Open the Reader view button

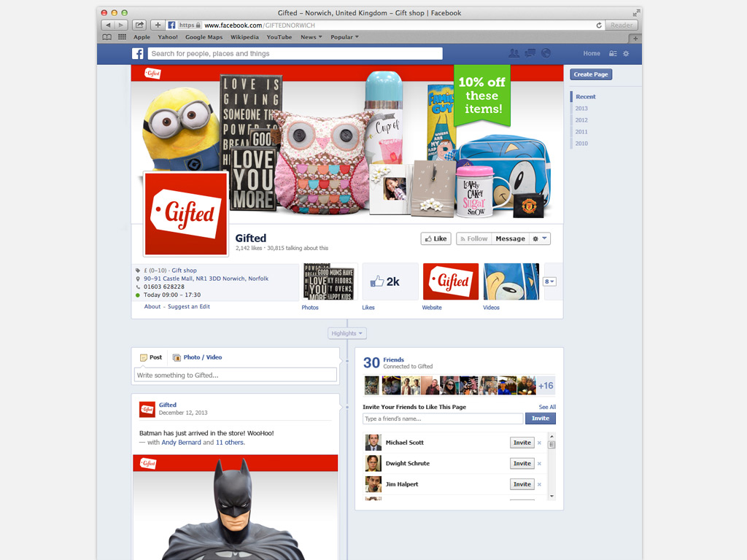pos(622,26)
